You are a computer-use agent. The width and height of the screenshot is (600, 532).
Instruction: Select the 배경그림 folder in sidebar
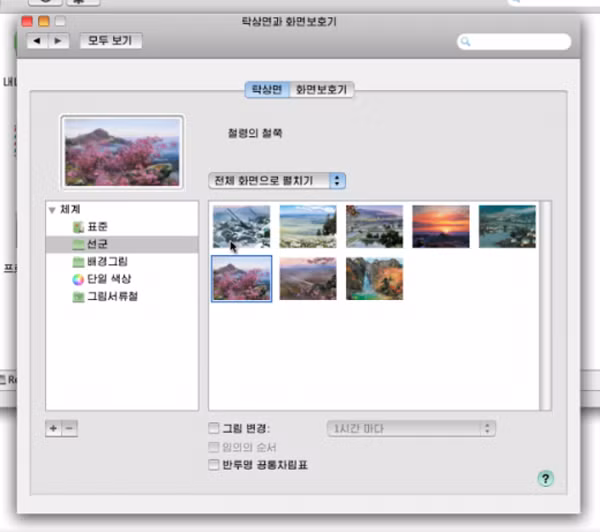(x=105, y=261)
